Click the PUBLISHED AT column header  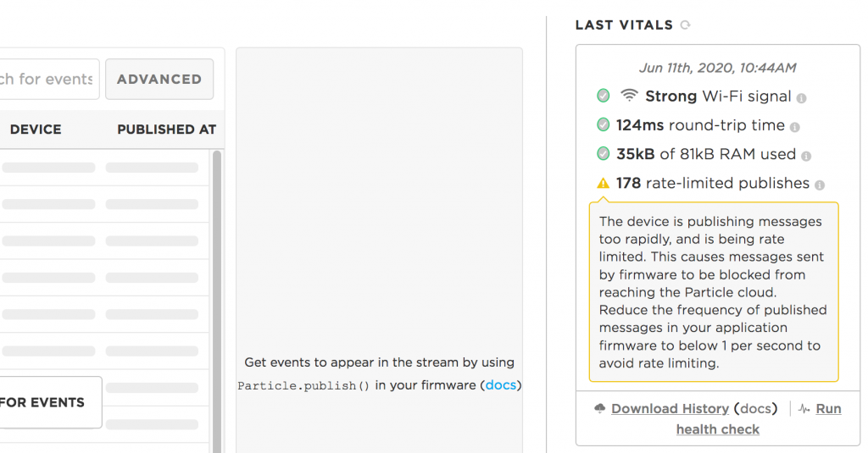tap(167, 130)
